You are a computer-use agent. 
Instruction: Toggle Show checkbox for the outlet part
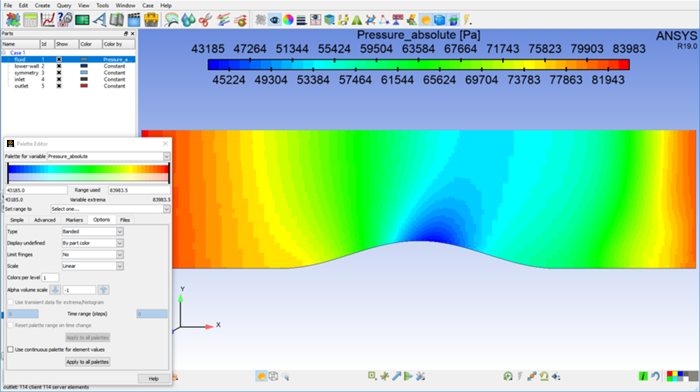click(59, 86)
